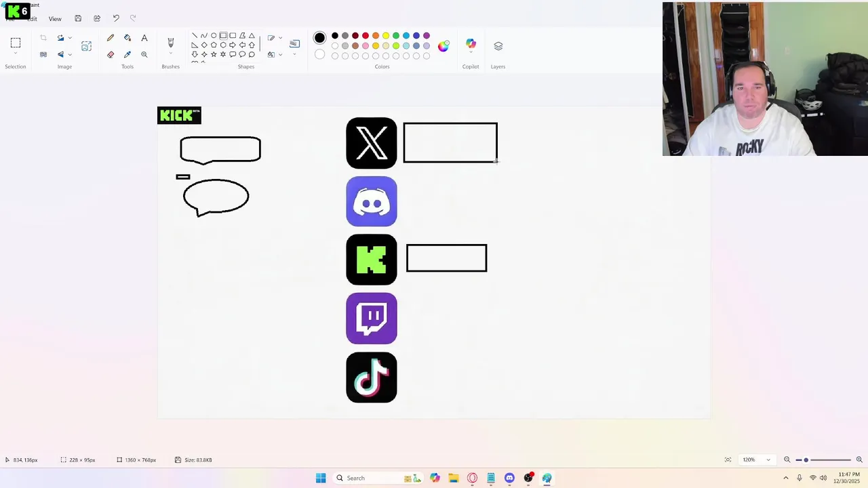Choose the Five-point star shape
Image resolution: width=868 pixels, height=488 pixels.
point(214,54)
